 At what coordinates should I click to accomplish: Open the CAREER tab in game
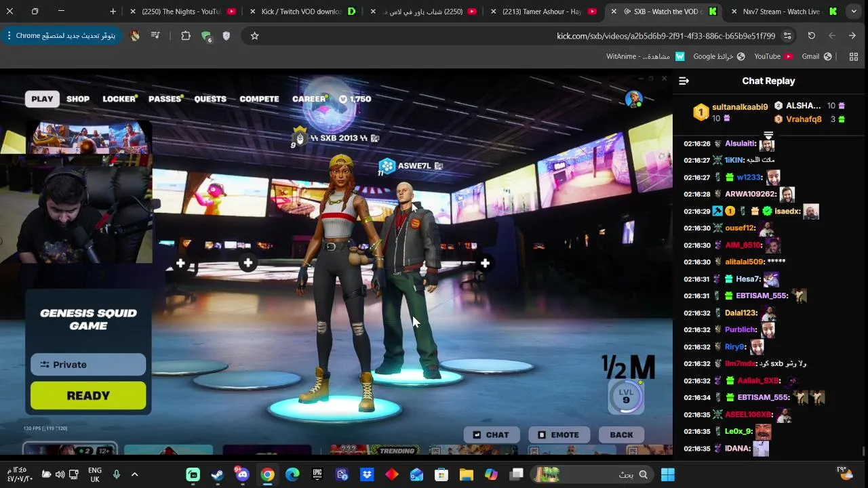(x=309, y=99)
